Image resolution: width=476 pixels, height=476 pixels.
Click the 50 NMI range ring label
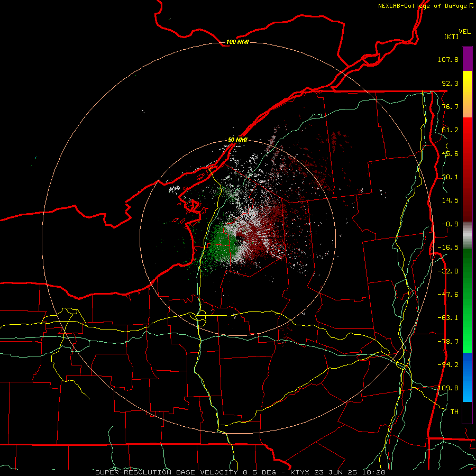click(237, 140)
